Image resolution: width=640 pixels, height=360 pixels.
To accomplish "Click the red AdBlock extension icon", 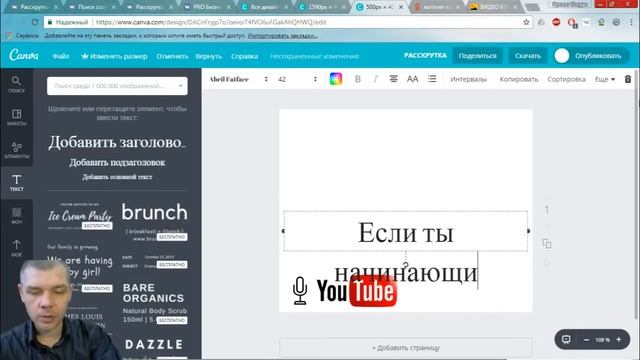I will click(556, 22).
